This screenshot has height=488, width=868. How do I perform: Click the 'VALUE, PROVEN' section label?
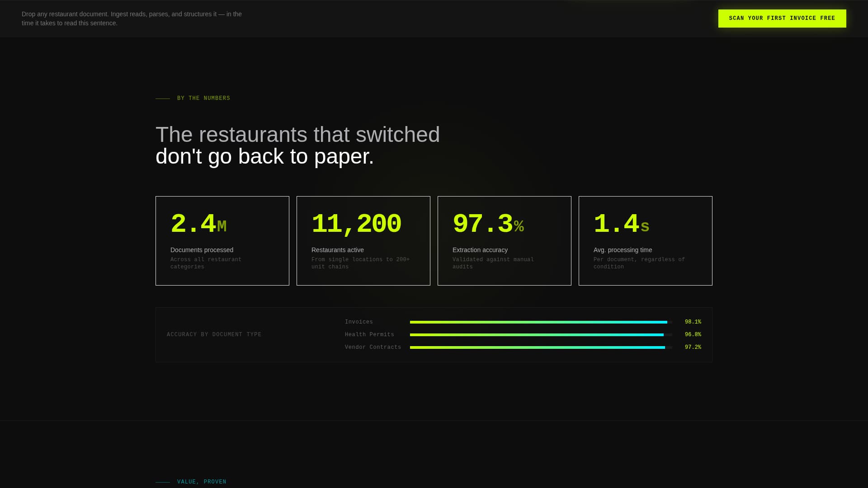click(x=202, y=482)
